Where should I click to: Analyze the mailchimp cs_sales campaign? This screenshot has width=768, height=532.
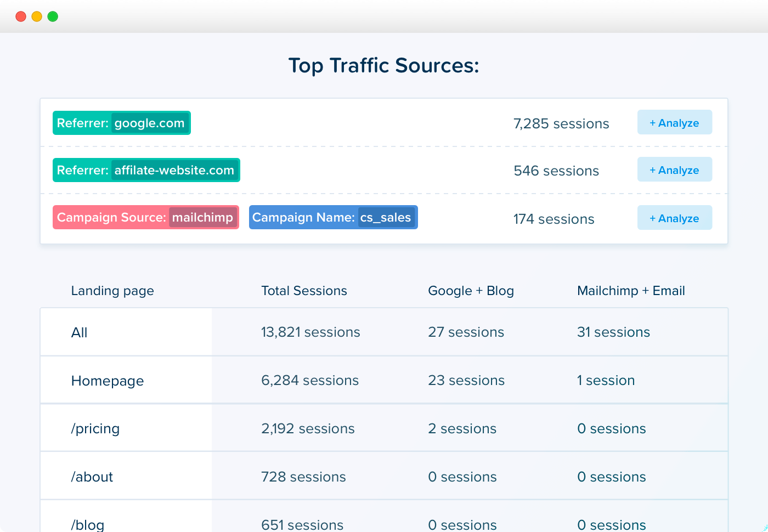click(674, 218)
